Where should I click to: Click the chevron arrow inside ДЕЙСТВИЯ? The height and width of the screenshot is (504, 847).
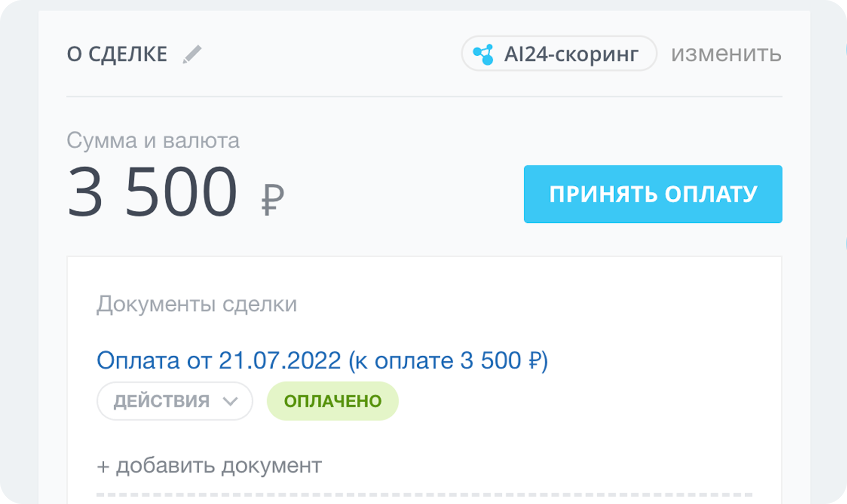[230, 401]
